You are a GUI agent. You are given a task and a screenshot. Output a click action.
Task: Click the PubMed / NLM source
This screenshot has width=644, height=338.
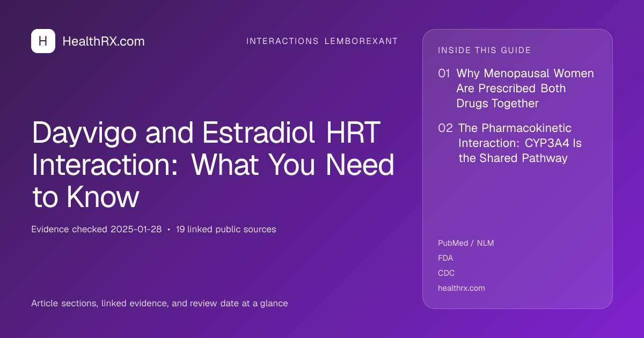(466, 243)
